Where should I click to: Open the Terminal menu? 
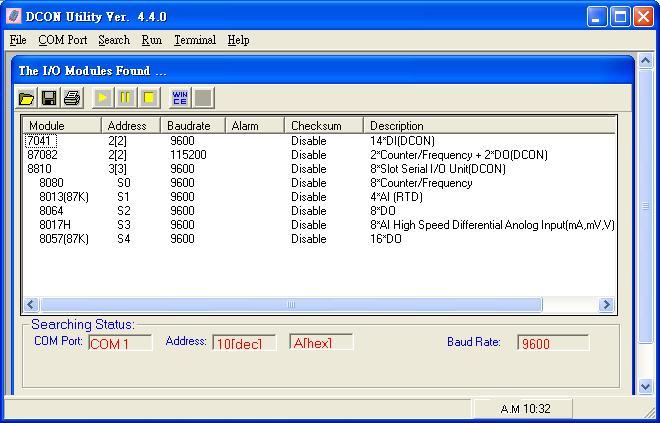pyautogui.click(x=195, y=40)
